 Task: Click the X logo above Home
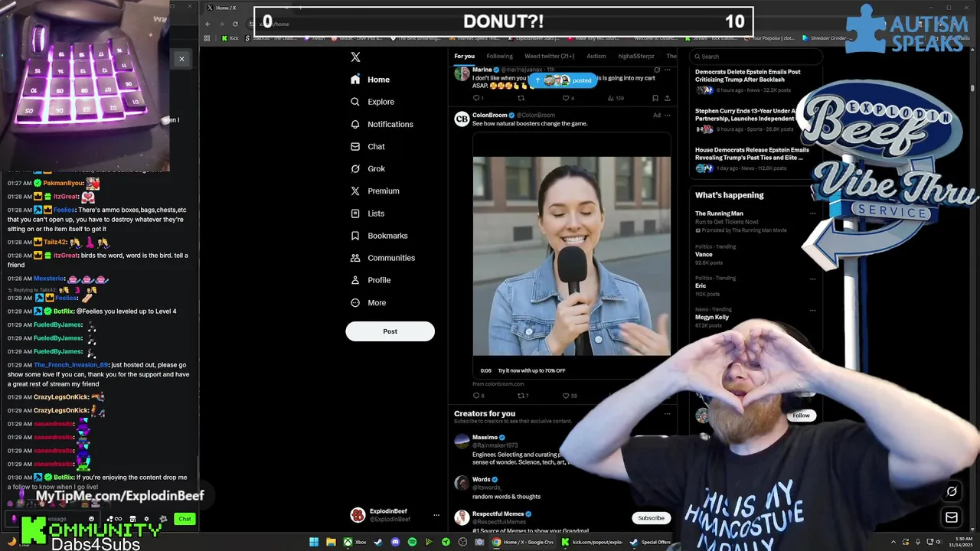click(355, 57)
